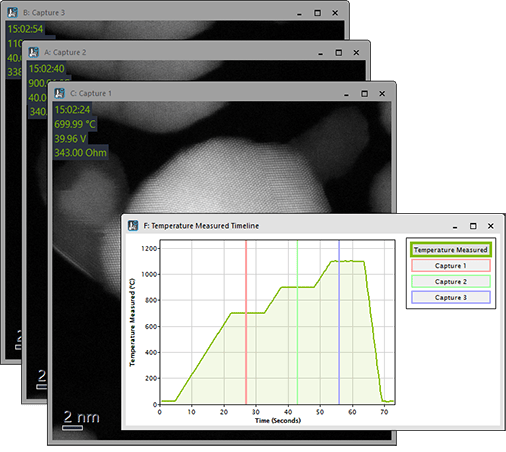The height and width of the screenshot is (452, 506).
Task: Minimize the Capture 1 window
Action: pyautogui.click(x=347, y=95)
